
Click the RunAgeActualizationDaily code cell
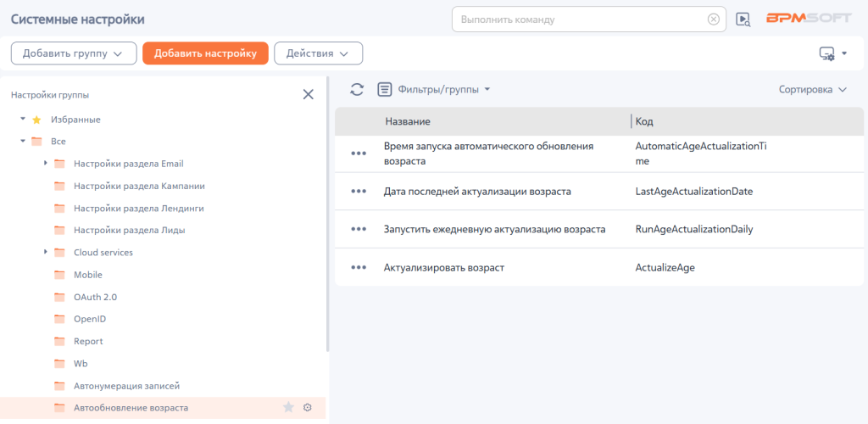[694, 229]
